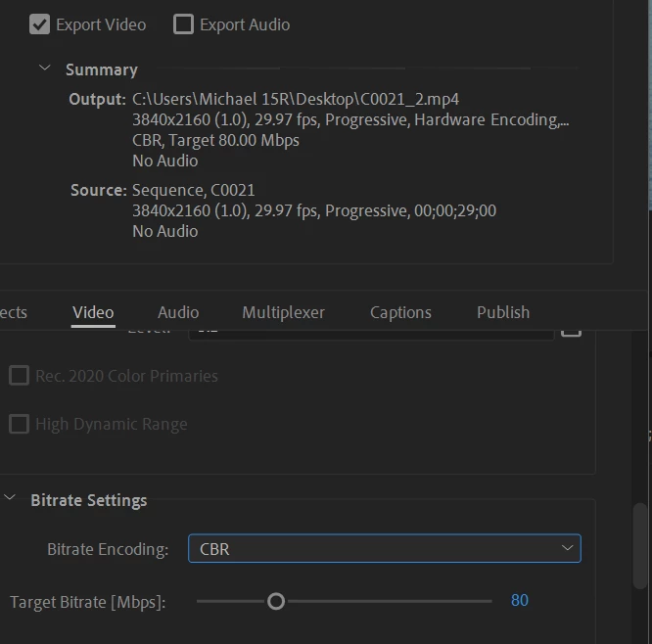Click the output line mentioning Hardware Encoding
Screen dimensions: 652x644
point(350,120)
